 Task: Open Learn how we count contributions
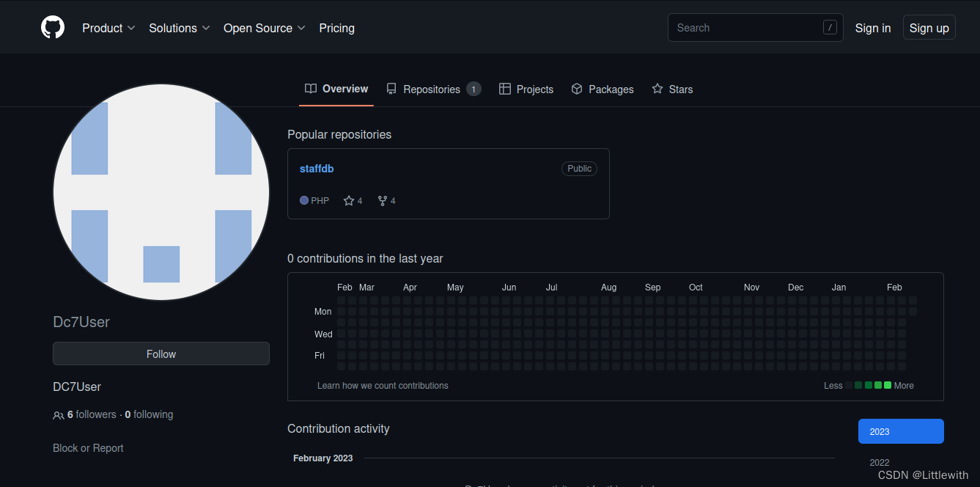[383, 386]
